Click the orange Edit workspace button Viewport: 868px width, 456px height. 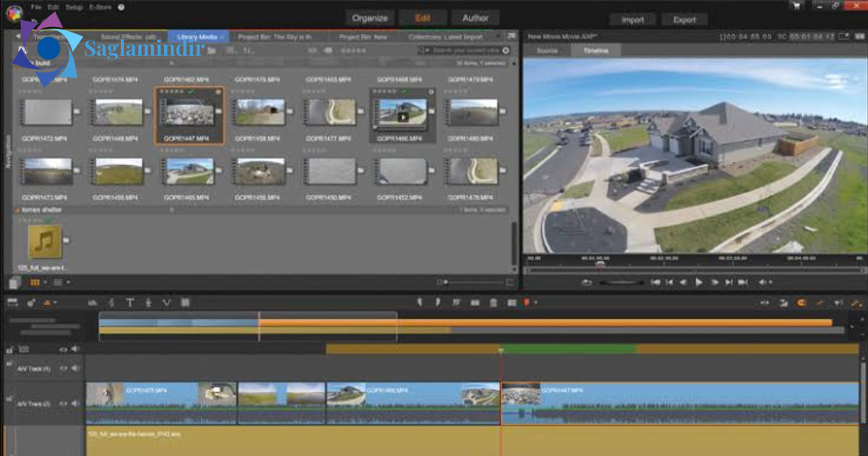pyautogui.click(x=422, y=18)
